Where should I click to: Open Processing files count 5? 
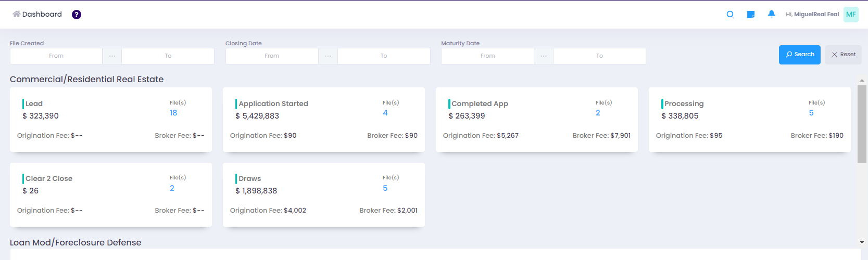811,113
